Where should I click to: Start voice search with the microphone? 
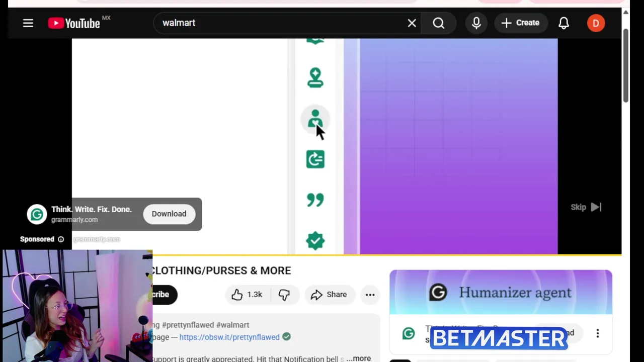tap(476, 23)
